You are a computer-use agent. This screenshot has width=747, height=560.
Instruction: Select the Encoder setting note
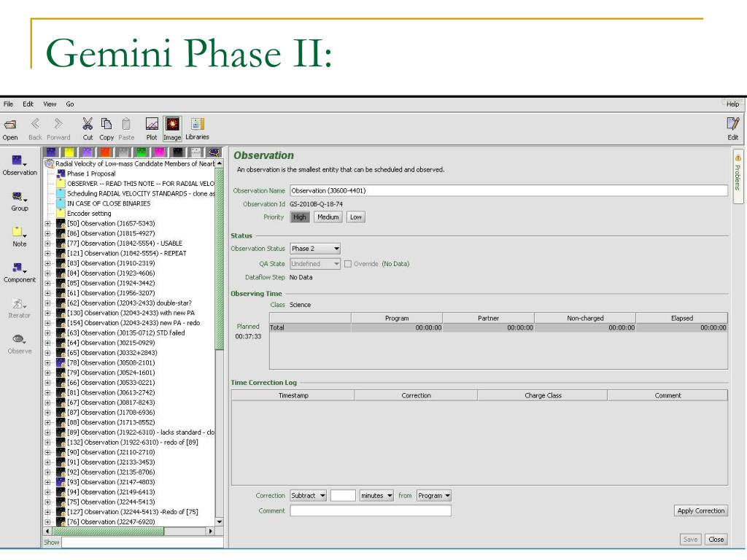[x=89, y=214]
